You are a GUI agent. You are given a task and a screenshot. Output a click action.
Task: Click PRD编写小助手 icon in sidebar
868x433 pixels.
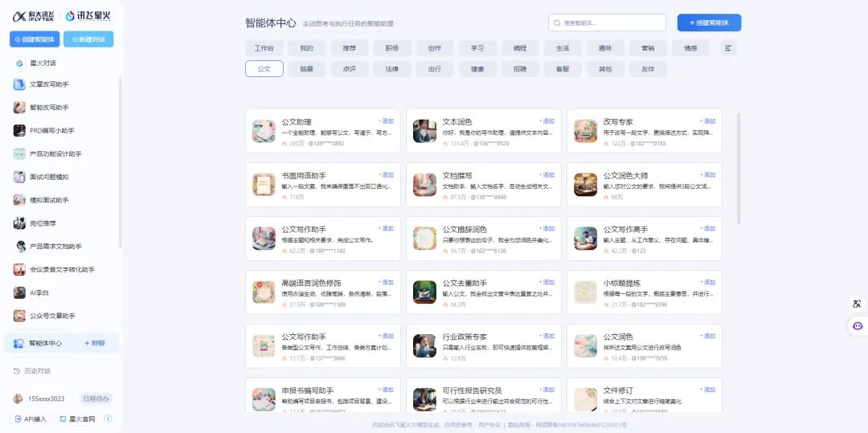pyautogui.click(x=19, y=130)
